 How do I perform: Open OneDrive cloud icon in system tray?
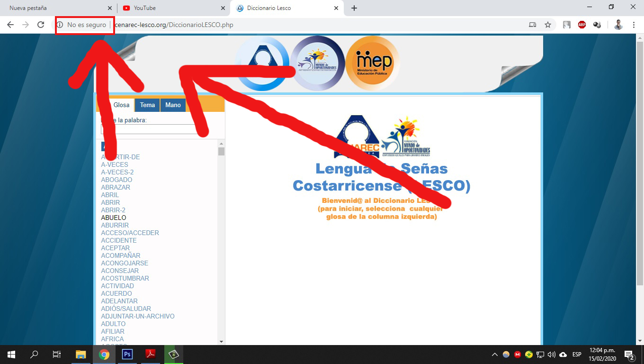(563, 354)
